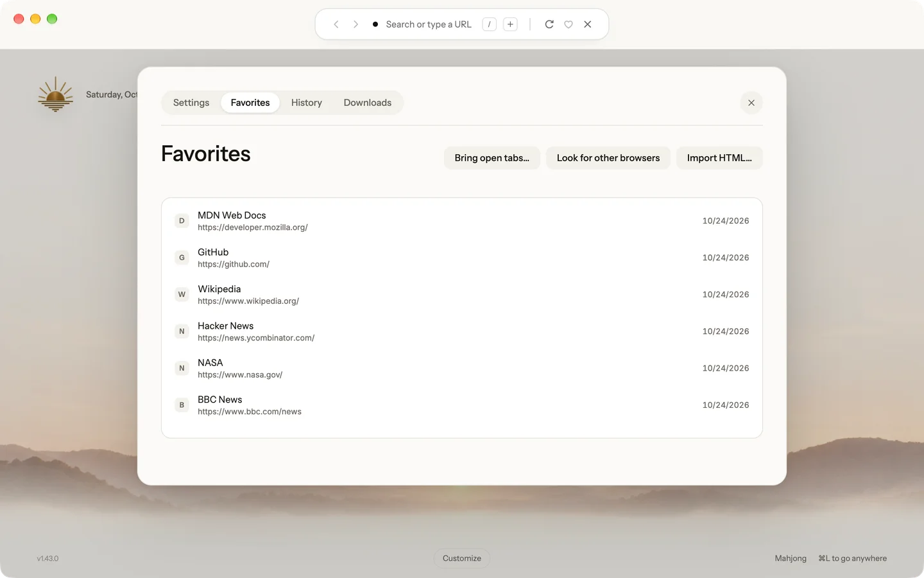The height and width of the screenshot is (578, 924).
Task: Open the History tab
Action: pyautogui.click(x=307, y=103)
